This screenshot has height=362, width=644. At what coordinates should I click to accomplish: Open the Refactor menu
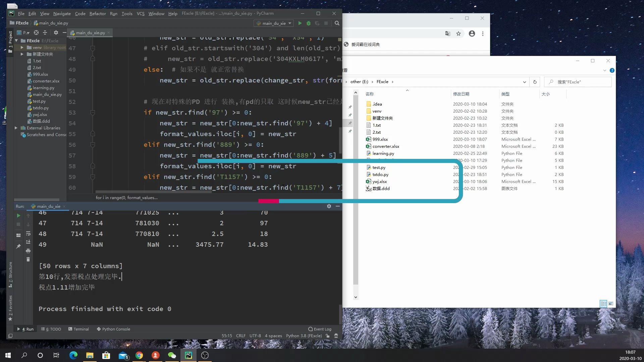(98, 14)
